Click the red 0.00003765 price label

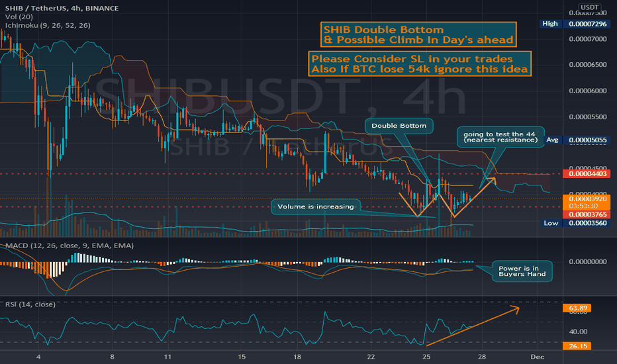pos(587,214)
